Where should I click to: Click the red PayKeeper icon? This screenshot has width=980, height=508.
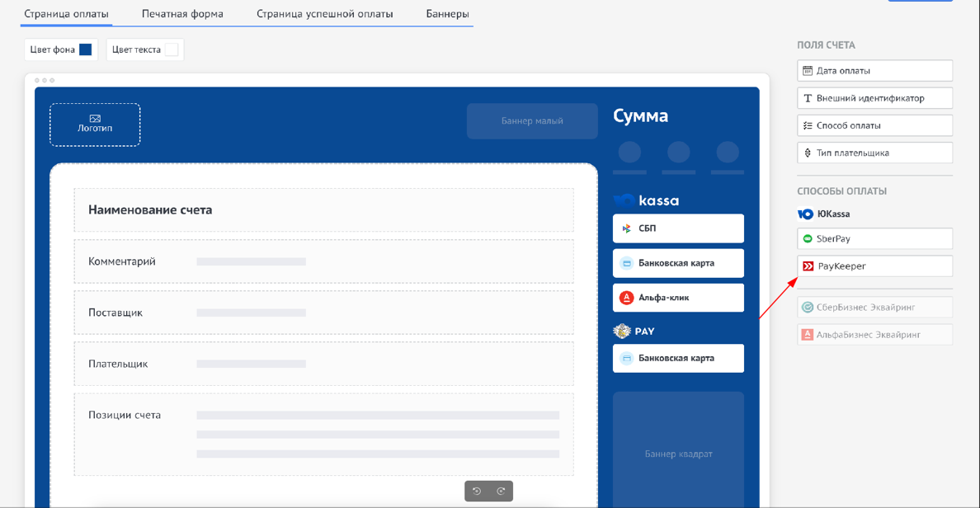coord(808,266)
